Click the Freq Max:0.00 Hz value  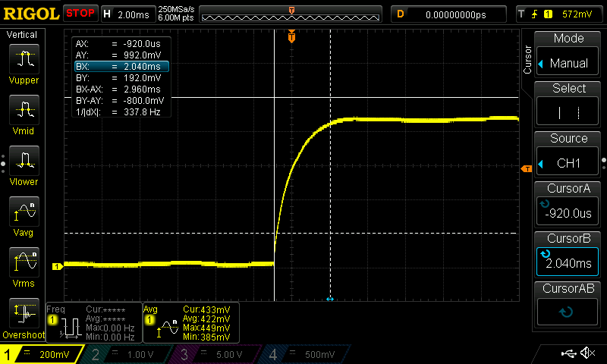click(x=110, y=328)
